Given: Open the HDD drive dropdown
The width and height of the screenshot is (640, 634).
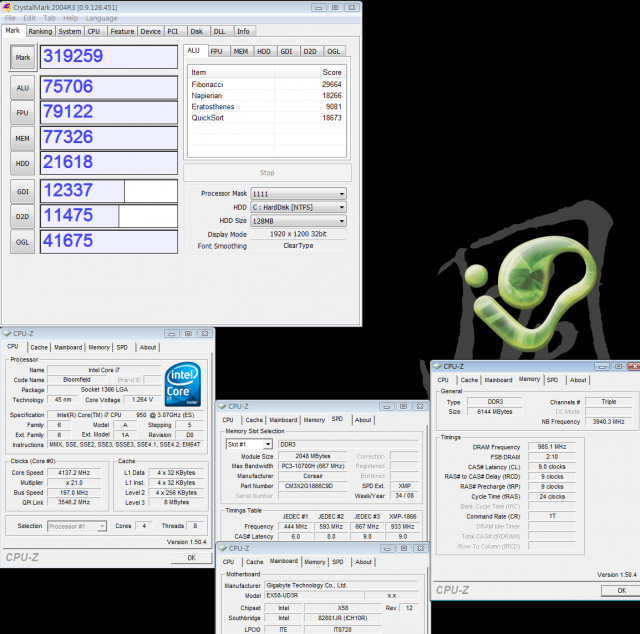Looking at the screenshot, I should [x=298, y=207].
